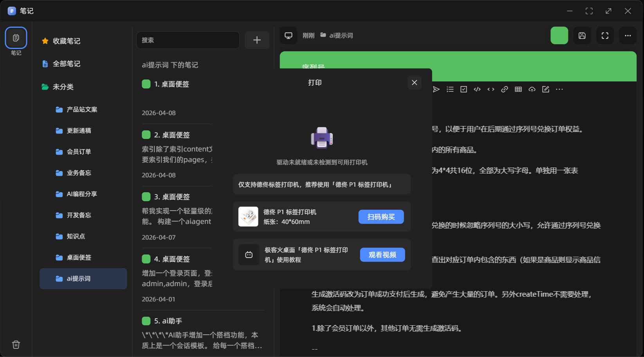
Task: Select the 未分类 category folder
Action: [63, 87]
